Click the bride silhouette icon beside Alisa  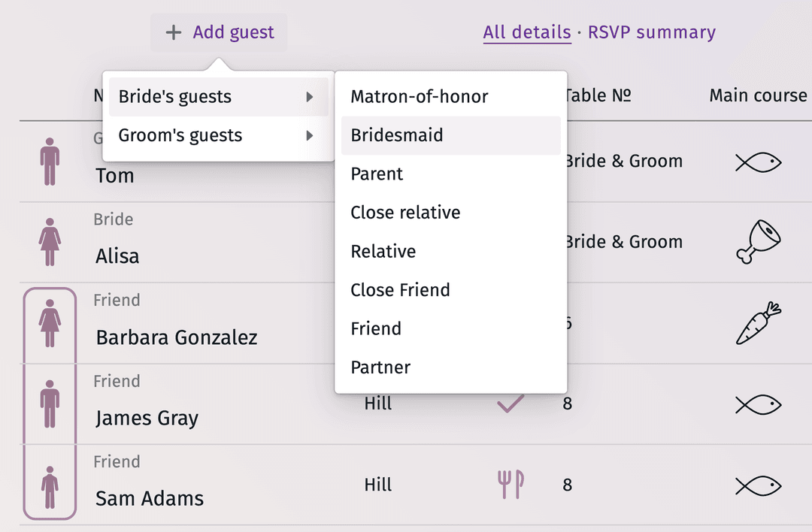pos(50,242)
